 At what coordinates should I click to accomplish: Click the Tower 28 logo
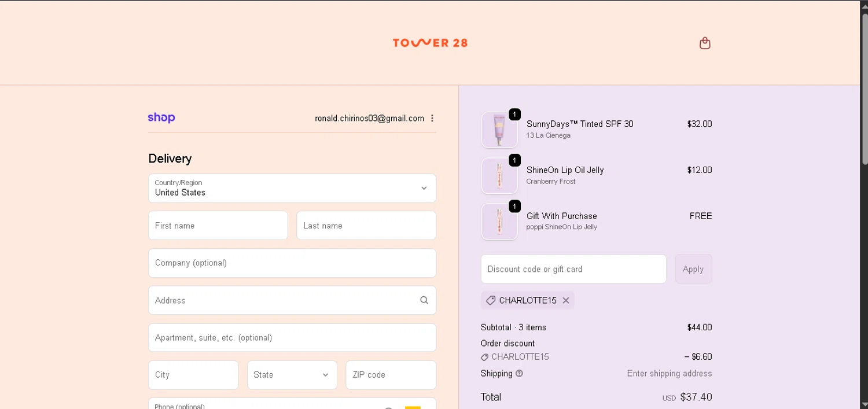coord(430,43)
